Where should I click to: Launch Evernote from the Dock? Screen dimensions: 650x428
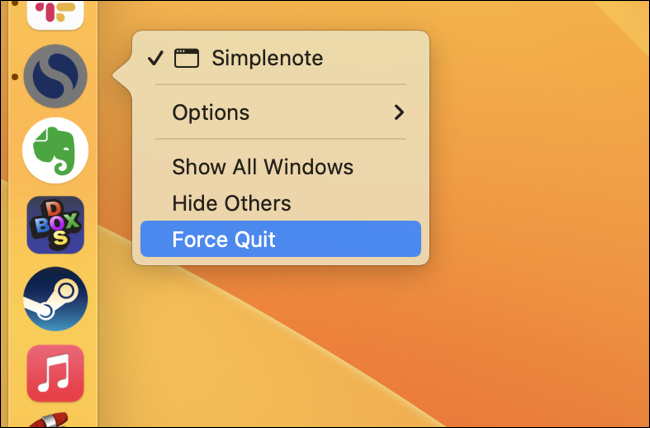[56, 151]
